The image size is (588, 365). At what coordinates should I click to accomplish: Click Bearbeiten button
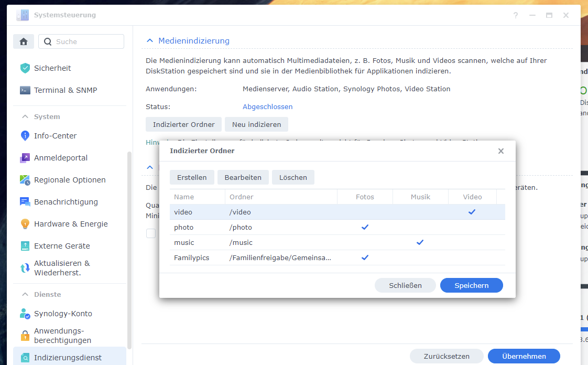coord(243,177)
